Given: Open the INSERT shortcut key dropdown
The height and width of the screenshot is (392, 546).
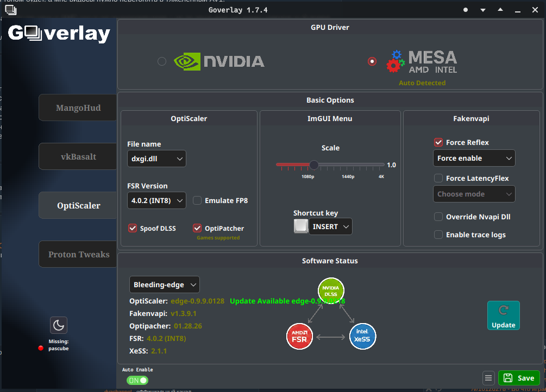Looking at the screenshot, I should pyautogui.click(x=330, y=226).
